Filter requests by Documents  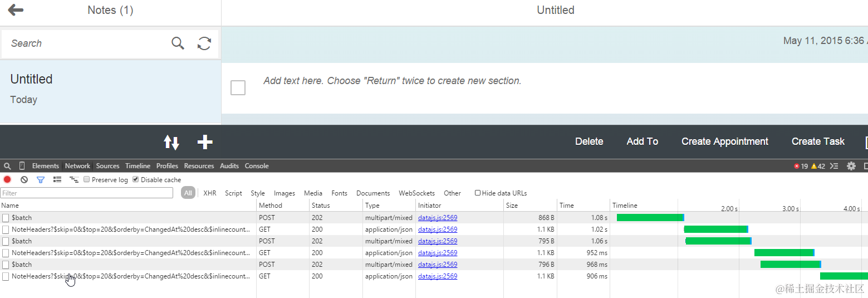(373, 193)
